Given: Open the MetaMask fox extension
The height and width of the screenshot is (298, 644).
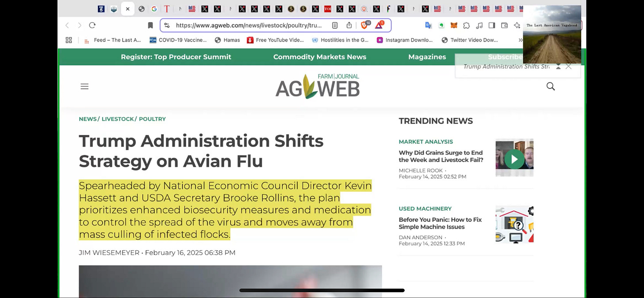Looking at the screenshot, I should pyautogui.click(x=454, y=25).
